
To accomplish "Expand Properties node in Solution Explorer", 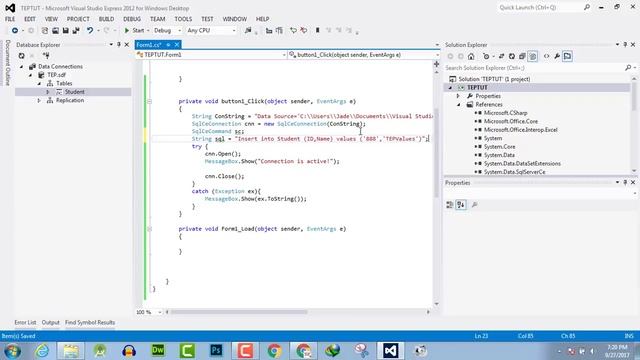I will [458, 96].
